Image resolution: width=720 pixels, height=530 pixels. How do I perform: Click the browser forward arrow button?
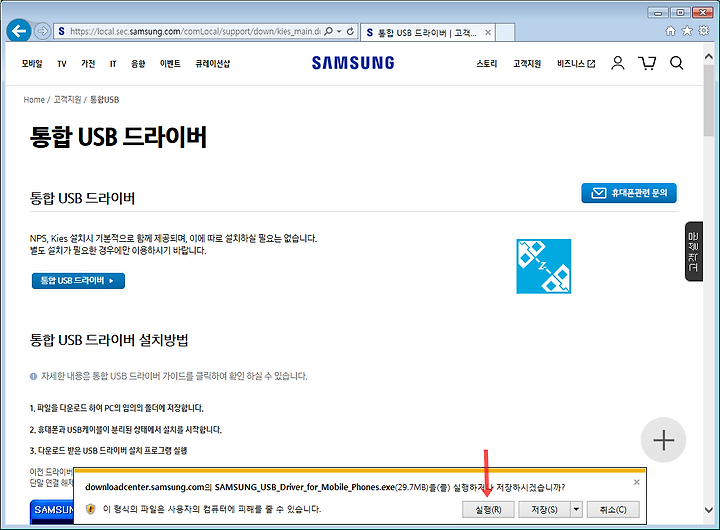coord(42,31)
